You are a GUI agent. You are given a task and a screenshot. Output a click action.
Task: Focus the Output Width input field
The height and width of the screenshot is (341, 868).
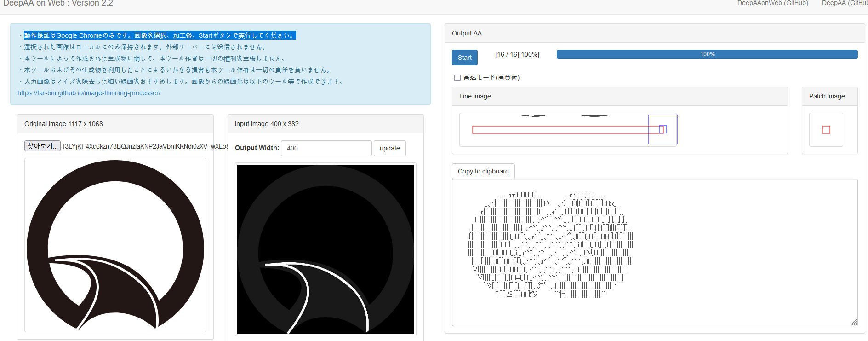pos(326,148)
